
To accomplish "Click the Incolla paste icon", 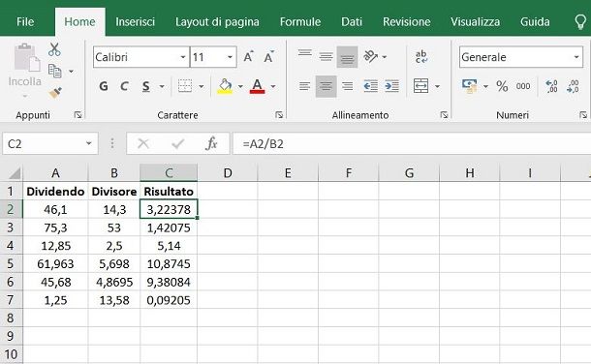I will coord(26,57).
